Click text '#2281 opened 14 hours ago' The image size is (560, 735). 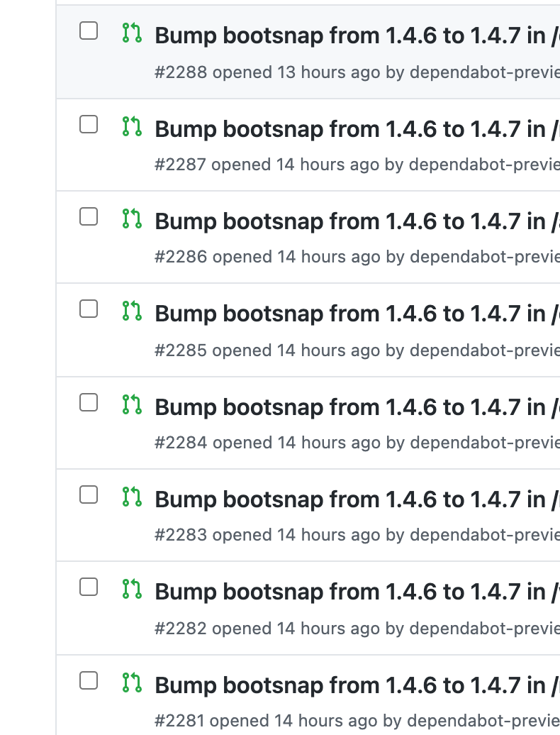(x=266, y=721)
